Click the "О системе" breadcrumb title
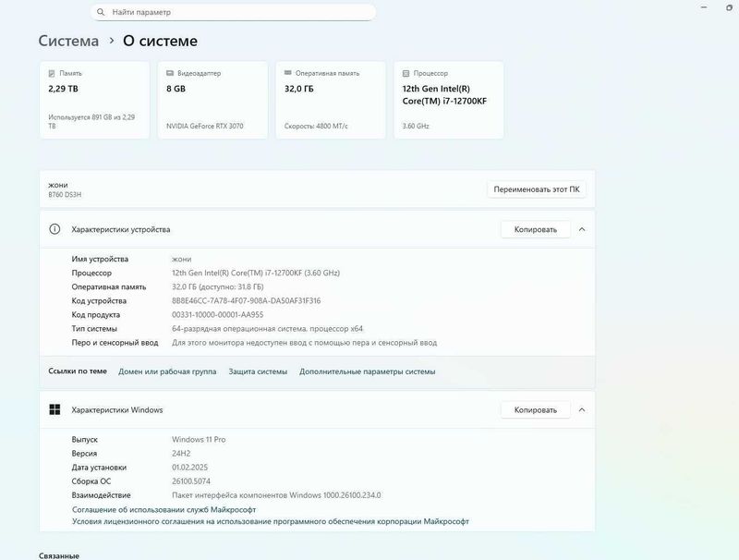Image resolution: width=739 pixels, height=560 pixels. (160, 41)
